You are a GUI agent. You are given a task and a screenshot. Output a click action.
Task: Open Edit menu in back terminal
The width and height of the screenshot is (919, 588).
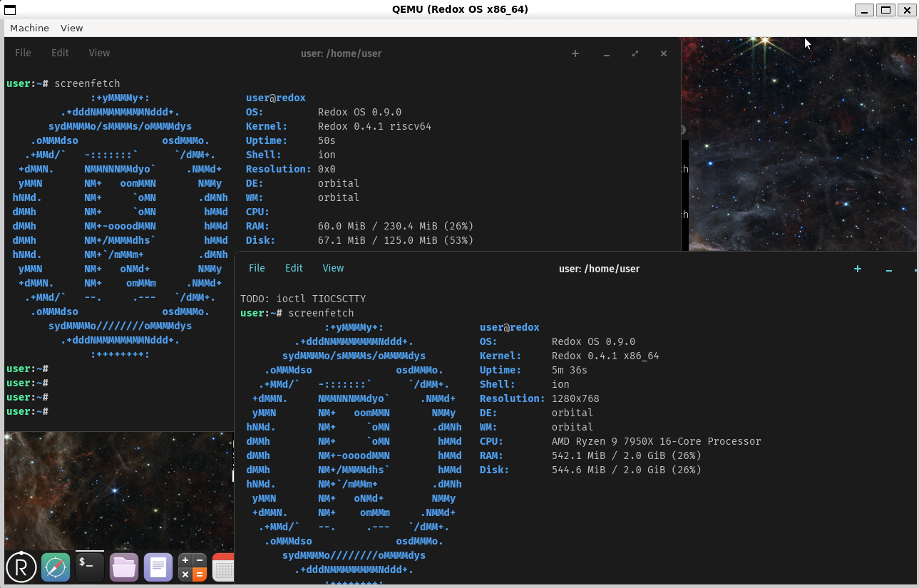(x=60, y=53)
